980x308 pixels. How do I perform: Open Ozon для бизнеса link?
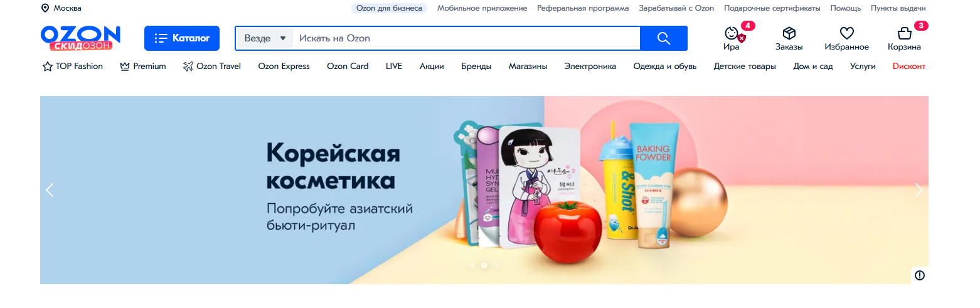point(389,8)
